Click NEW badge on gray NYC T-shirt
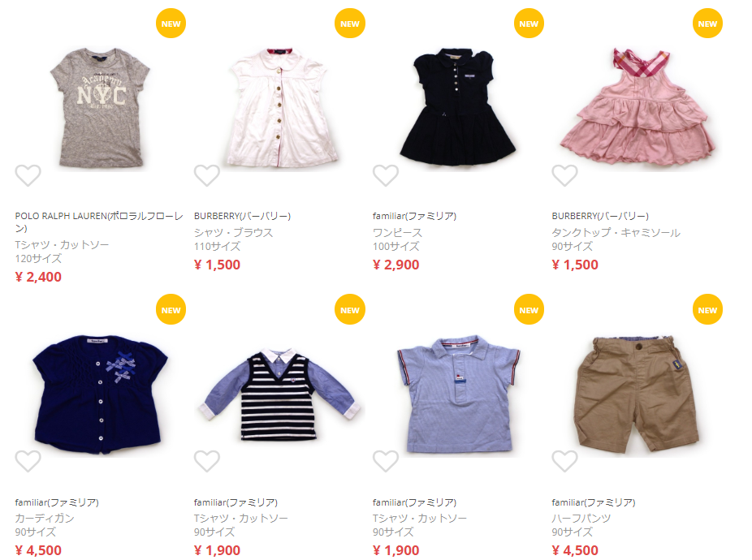 171,24
